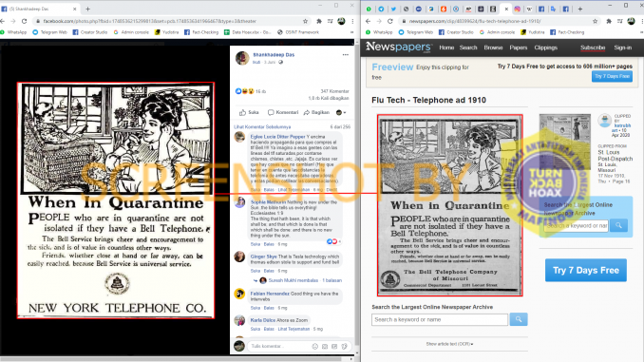The height and width of the screenshot is (362, 644).
Task: Click the Tulis komentar input field
Action: pos(279,347)
